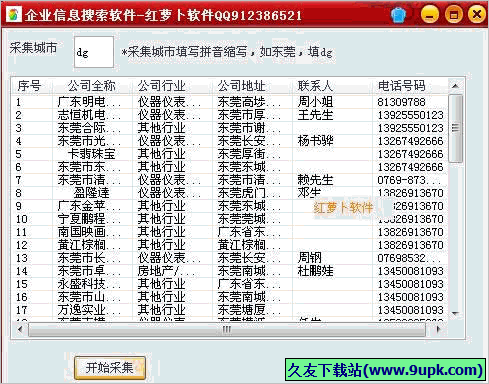The height and width of the screenshot is (384, 489).
Task: Select row 12 company 黄江棕榈...
Action: tap(89, 245)
